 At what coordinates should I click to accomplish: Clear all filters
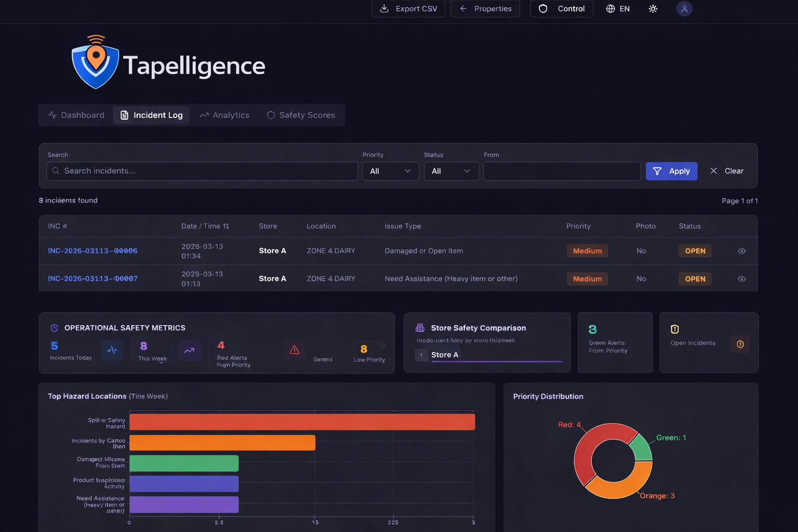coord(727,171)
